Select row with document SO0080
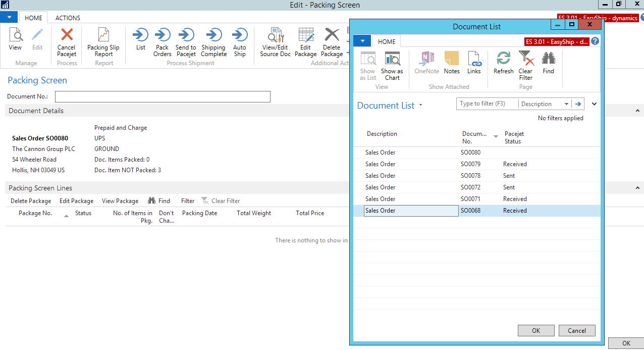644x350 pixels. [x=477, y=153]
